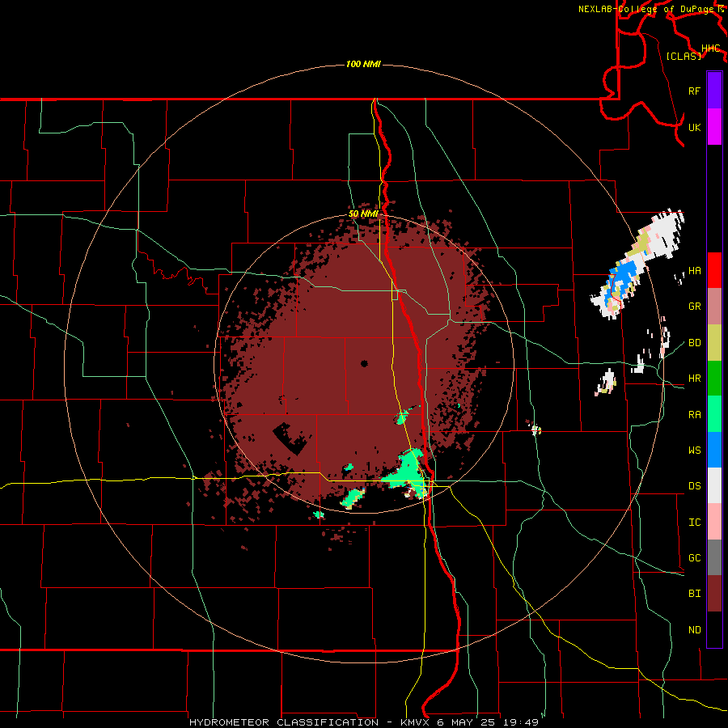
Task: Click the DS white legend swatch
Action: point(714,485)
